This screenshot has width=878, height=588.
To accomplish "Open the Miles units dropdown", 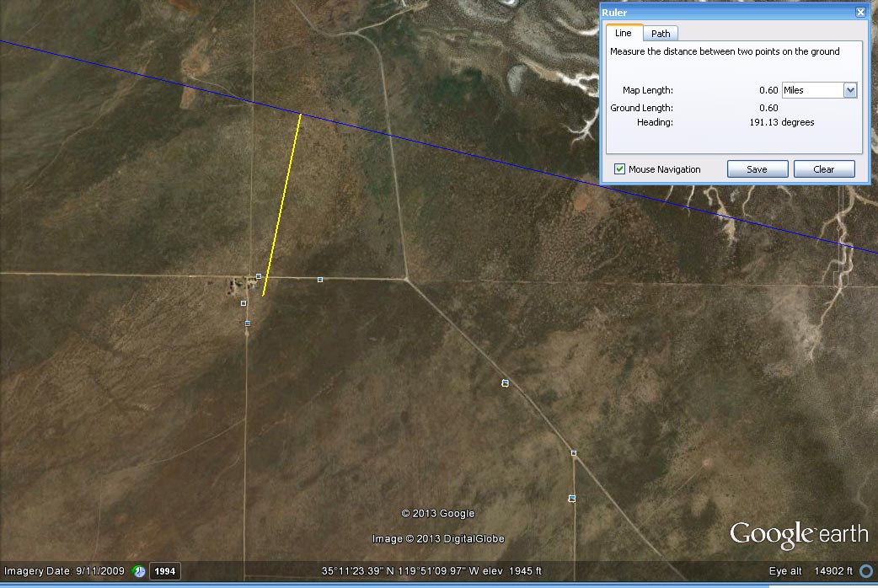I will coord(849,90).
